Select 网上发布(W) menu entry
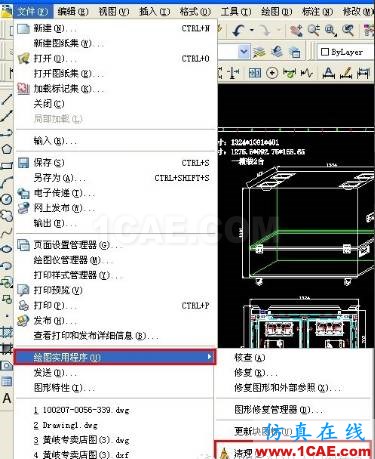375x459 pixels. pyautogui.click(x=116, y=208)
